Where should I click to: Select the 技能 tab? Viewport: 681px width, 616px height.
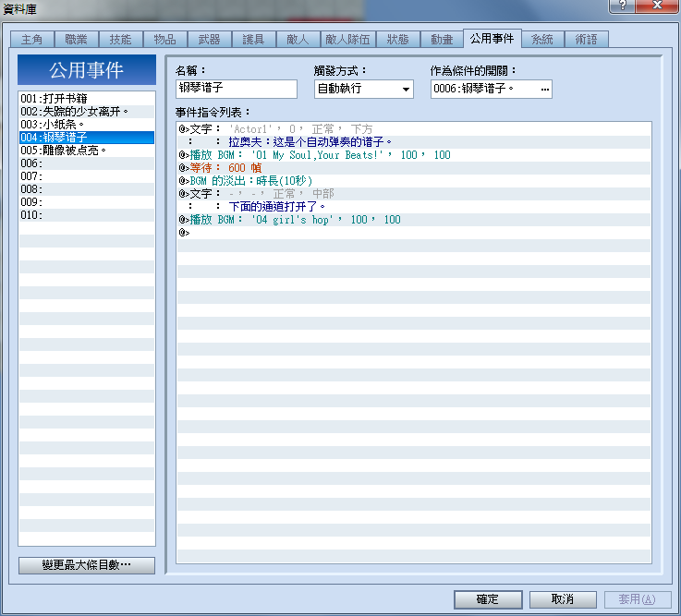pos(121,40)
